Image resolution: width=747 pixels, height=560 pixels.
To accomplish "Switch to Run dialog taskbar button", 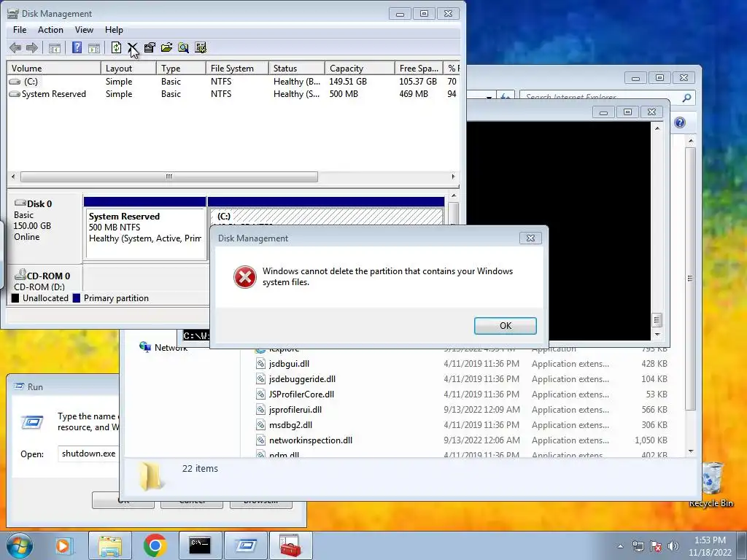I will tap(245, 545).
